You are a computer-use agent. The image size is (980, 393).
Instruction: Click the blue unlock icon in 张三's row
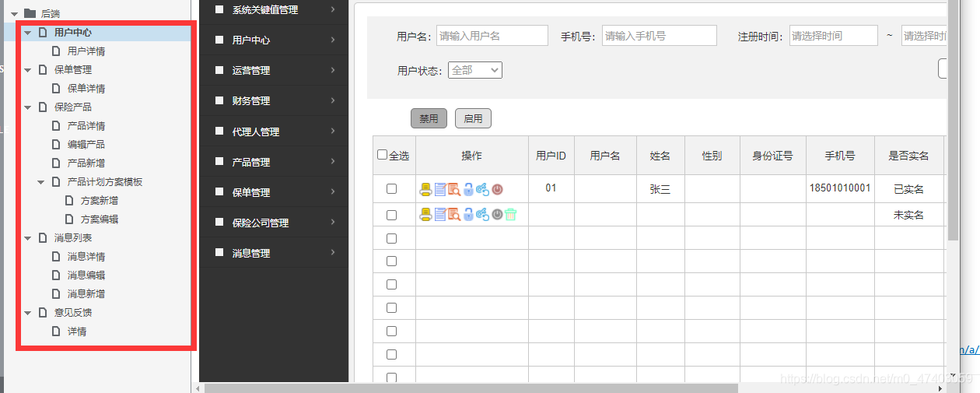(x=468, y=189)
